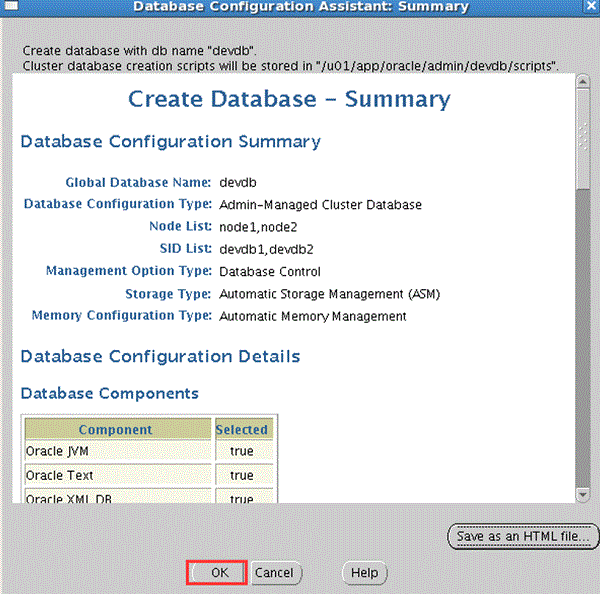Click the Database Configuration Details heading
The width and height of the screenshot is (600, 594).
click(x=160, y=356)
